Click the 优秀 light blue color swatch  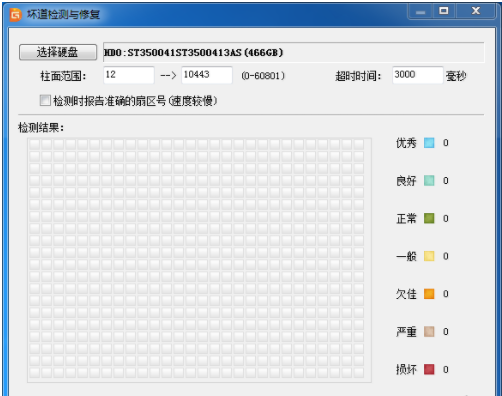429,143
